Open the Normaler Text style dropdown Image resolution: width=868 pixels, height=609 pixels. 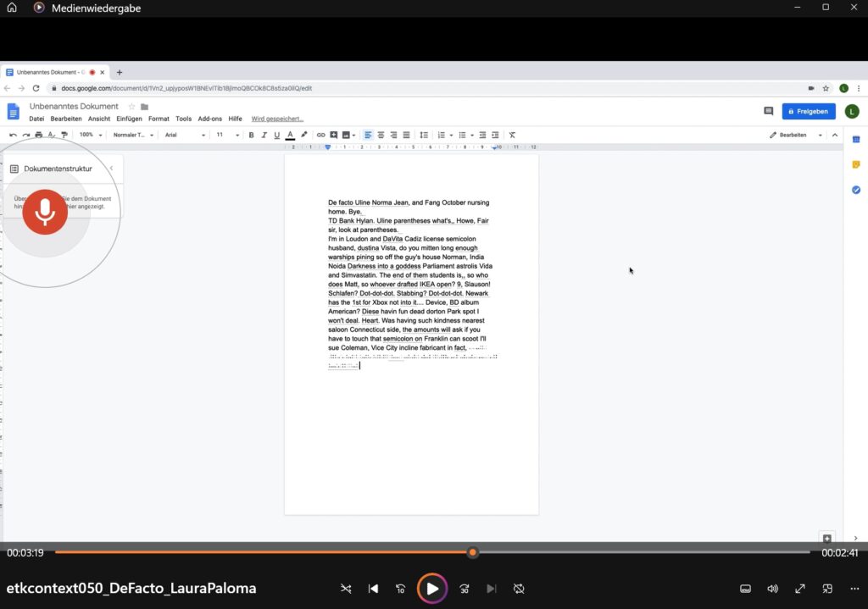(133, 135)
